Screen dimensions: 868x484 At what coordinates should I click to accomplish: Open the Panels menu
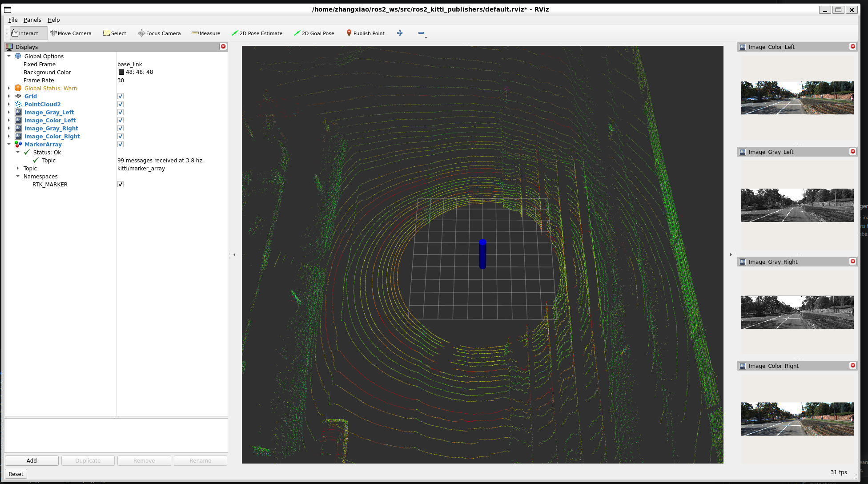[32, 20]
